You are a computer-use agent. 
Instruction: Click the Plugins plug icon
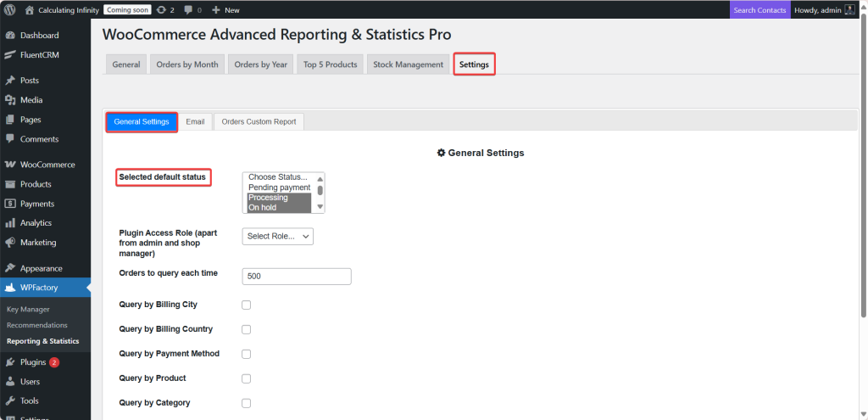[x=10, y=362]
